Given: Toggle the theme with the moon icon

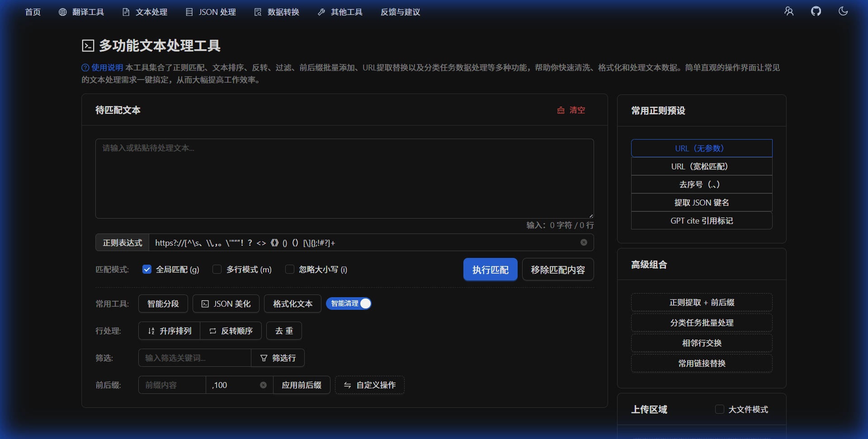Looking at the screenshot, I should (843, 11).
